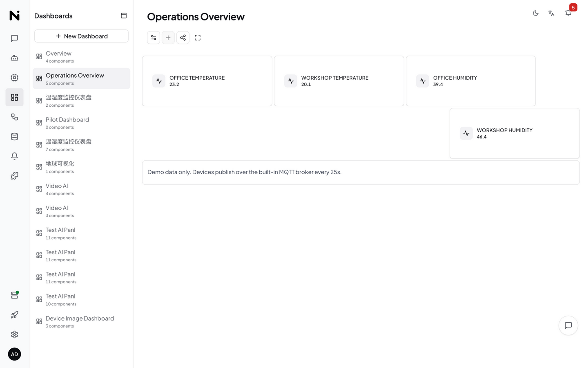Click the Office Temperature card icon
588x368 pixels.
(159, 81)
